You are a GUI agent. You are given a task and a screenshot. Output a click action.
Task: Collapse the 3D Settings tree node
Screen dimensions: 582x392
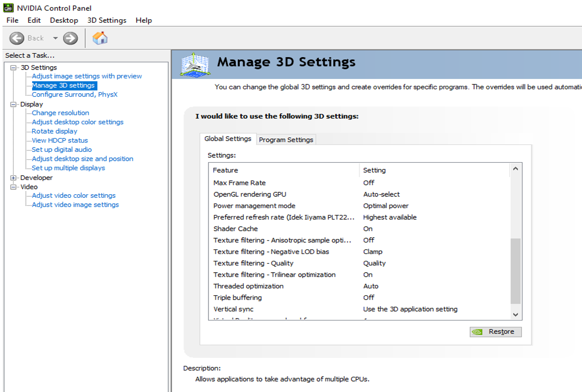point(13,68)
